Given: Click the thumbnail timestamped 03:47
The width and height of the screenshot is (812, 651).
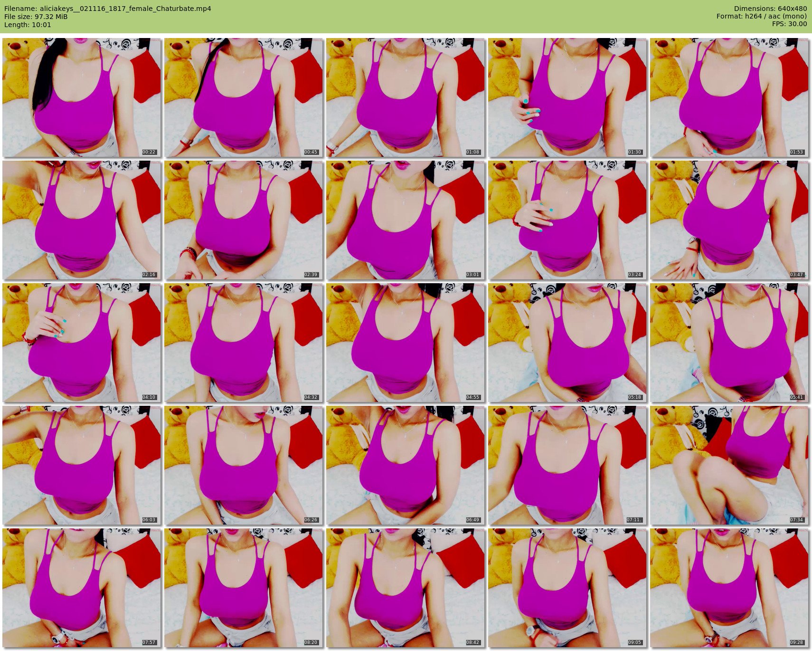Looking at the screenshot, I should click(x=729, y=220).
